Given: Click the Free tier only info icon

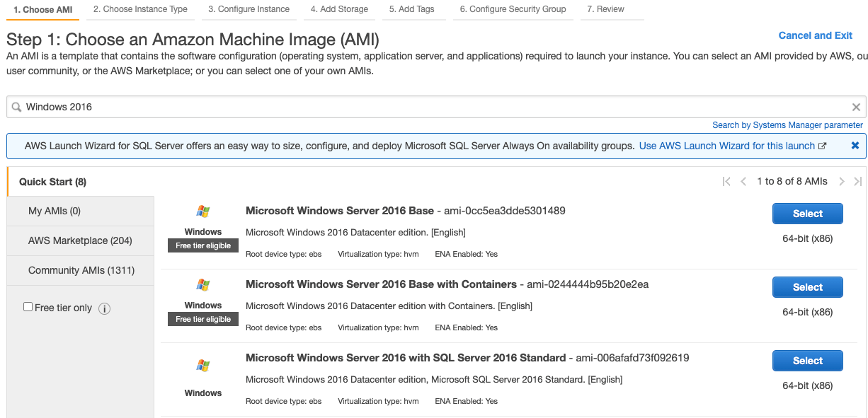Looking at the screenshot, I should 104,308.
